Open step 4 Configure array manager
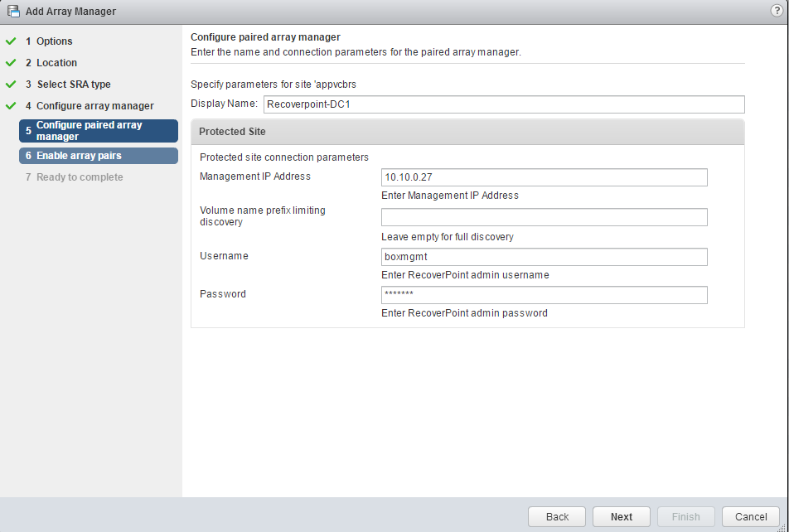789x532 pixels. click(x=94, y=106)
